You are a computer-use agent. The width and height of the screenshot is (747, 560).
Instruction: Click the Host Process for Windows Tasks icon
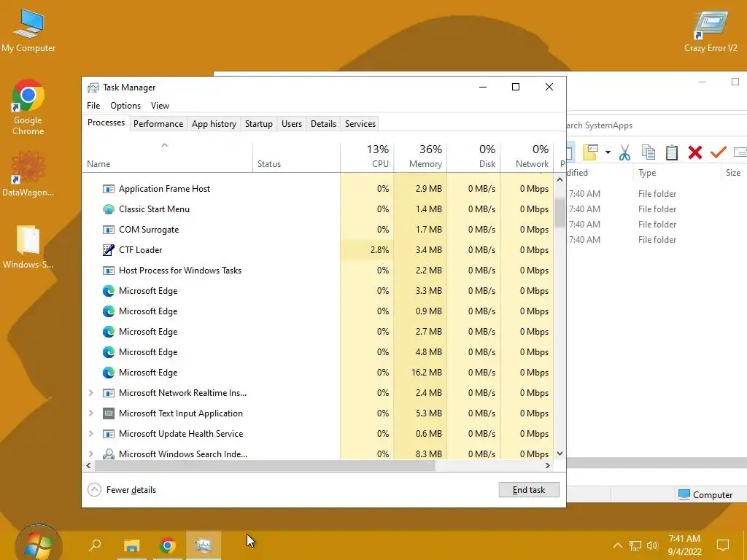(x=109, y=271)
